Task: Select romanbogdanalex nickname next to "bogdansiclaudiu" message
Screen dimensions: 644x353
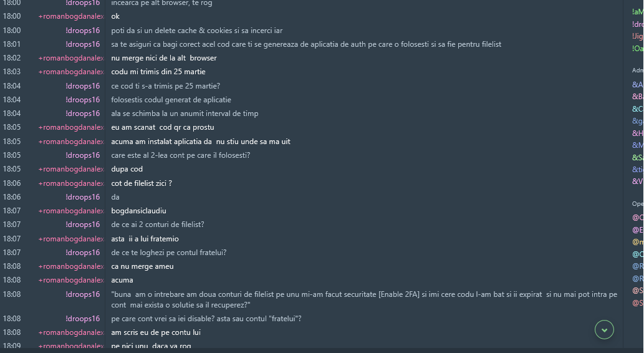Action: point(71,211)
